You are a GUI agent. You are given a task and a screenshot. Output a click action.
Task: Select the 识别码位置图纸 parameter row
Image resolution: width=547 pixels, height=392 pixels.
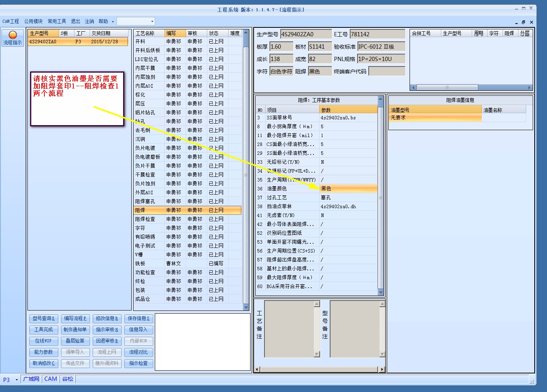pyautogui.click(x=317, y=233)
